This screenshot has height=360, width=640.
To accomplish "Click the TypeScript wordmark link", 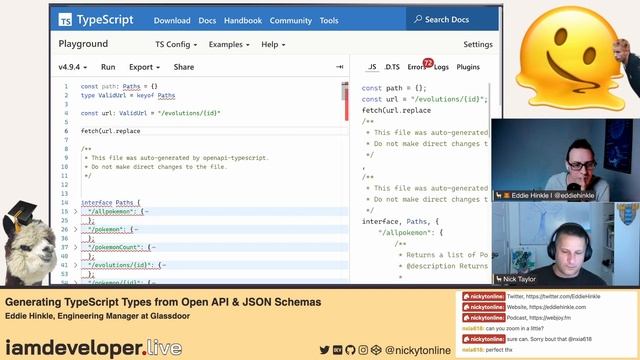I will (x=105, y=20).
